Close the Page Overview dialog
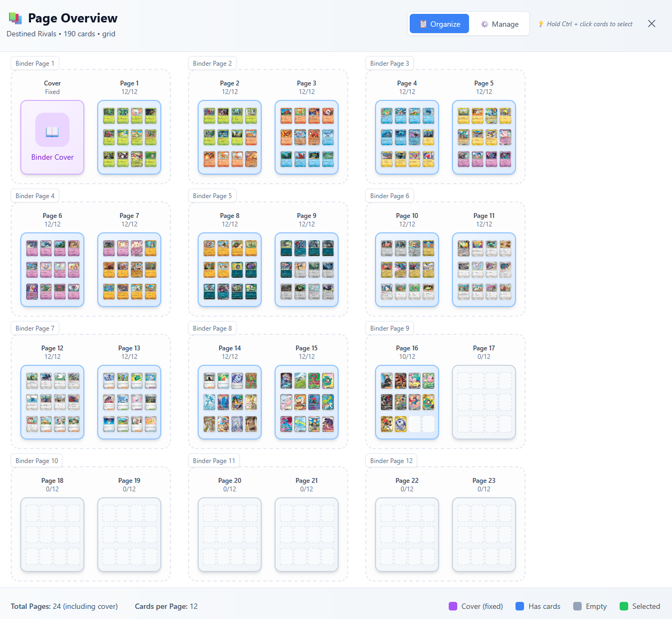672x619 pixels. tap(651, 23)
